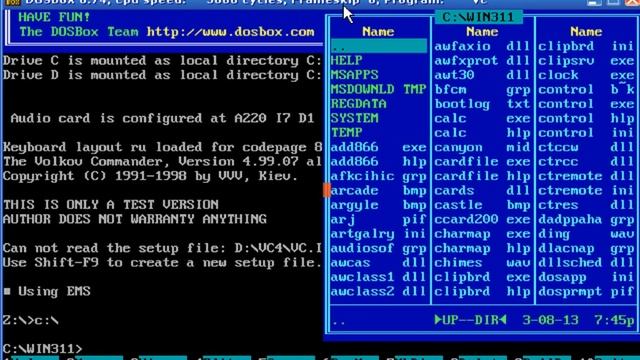Select file arj pif
This screenshot has height=360, width=640.
[x=379, y=220]
